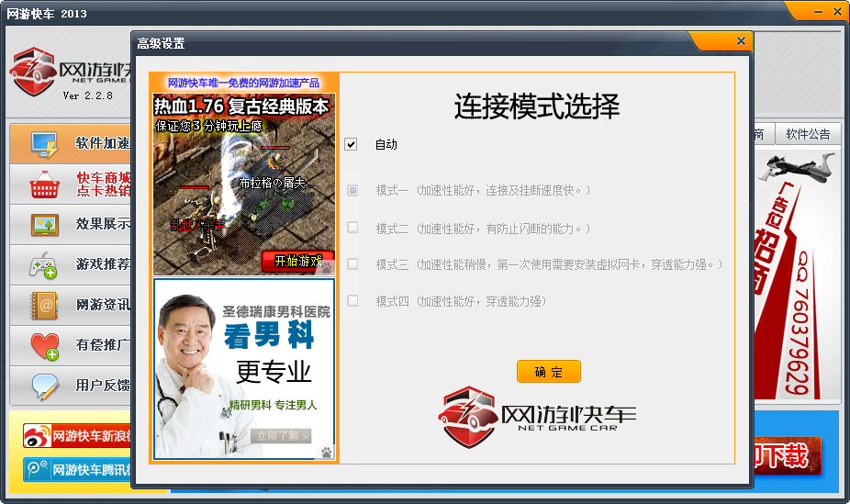Confirm with the 确定 button
Viewport: 850px width, 504px height.
pos(549,372)
